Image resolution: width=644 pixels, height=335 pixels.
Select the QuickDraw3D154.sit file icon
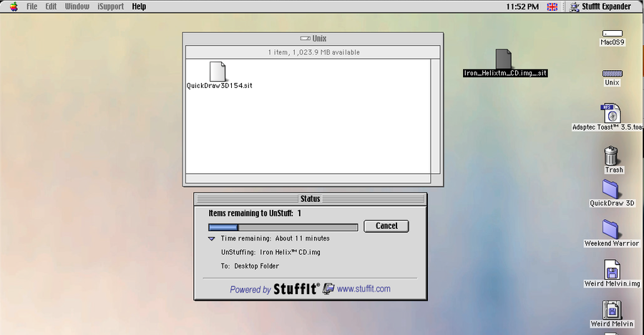click(218, 71)
